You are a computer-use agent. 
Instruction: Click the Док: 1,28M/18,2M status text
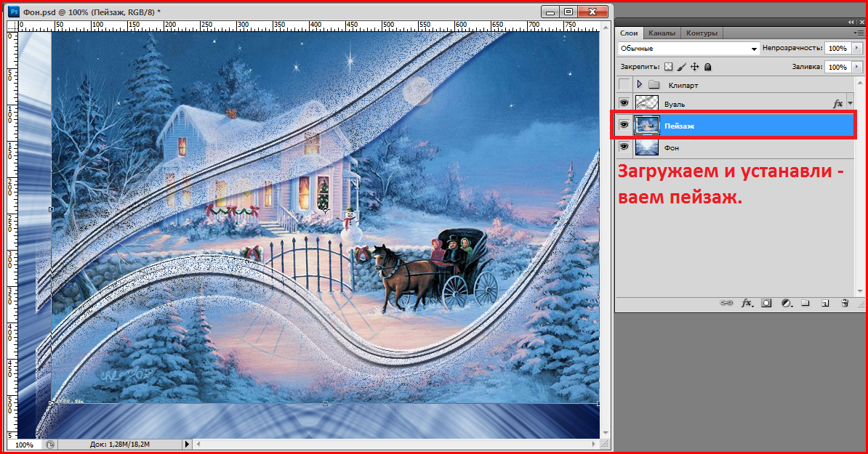tap(119, 444)
